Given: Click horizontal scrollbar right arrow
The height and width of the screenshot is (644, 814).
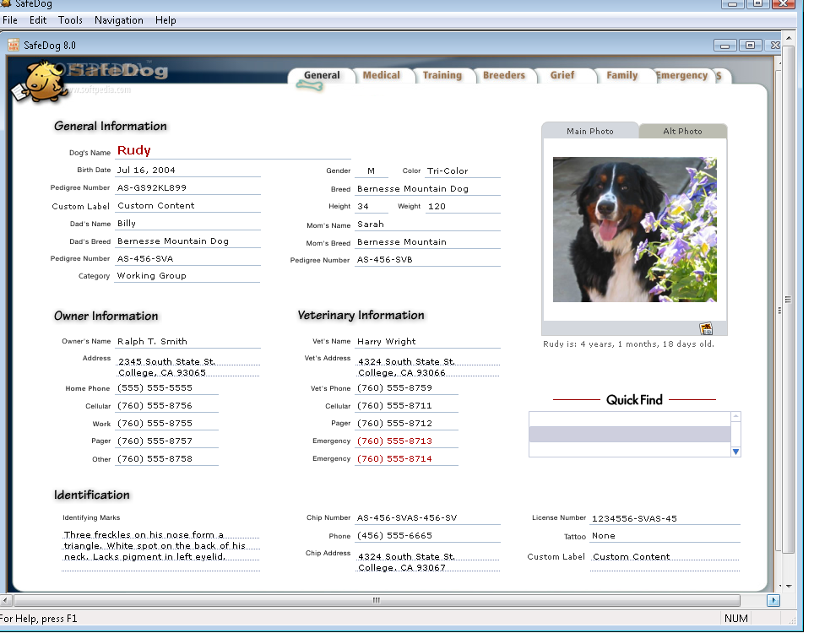Looking at the screenshot, I should (x=773, y=600).
